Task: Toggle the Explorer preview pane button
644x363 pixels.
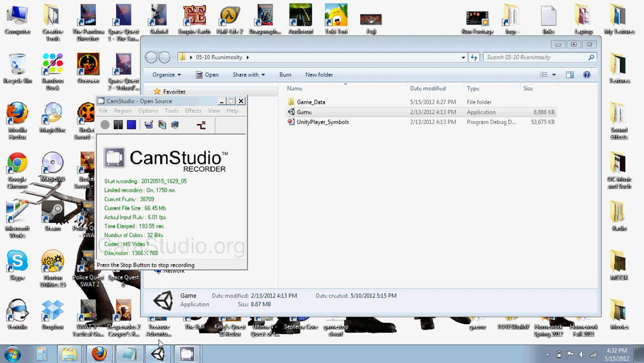Action: [x=569, y=75]
